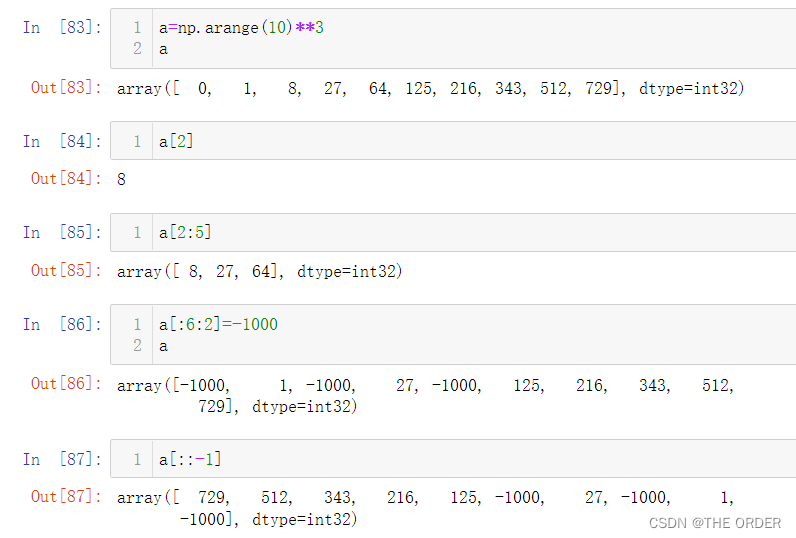Click the Out[84] prompt label

pos(66,179)
